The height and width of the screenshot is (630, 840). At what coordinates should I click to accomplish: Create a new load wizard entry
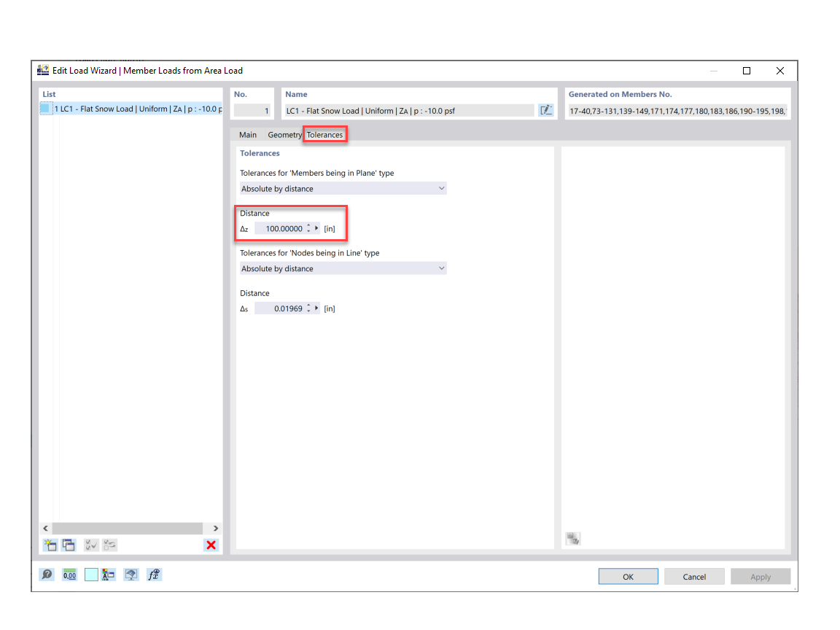(x=49, y=545)
